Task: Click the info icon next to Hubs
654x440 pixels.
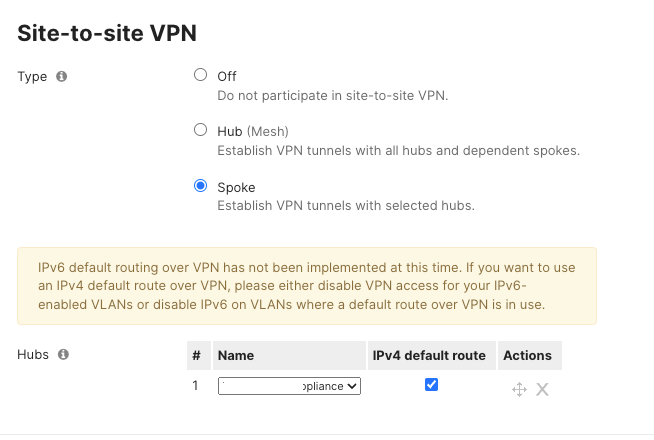Action: click(63, 355)
